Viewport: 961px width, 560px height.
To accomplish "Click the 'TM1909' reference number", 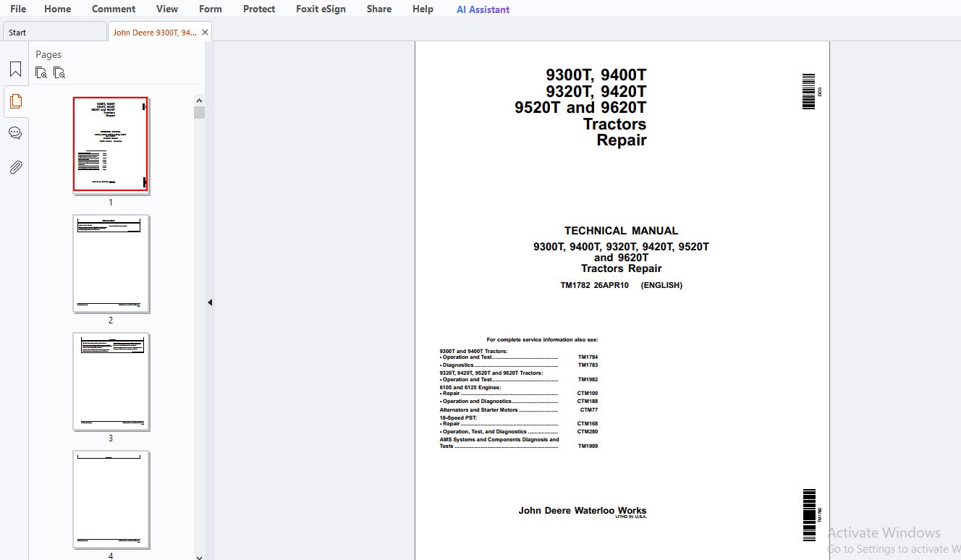I will (588, 446).
